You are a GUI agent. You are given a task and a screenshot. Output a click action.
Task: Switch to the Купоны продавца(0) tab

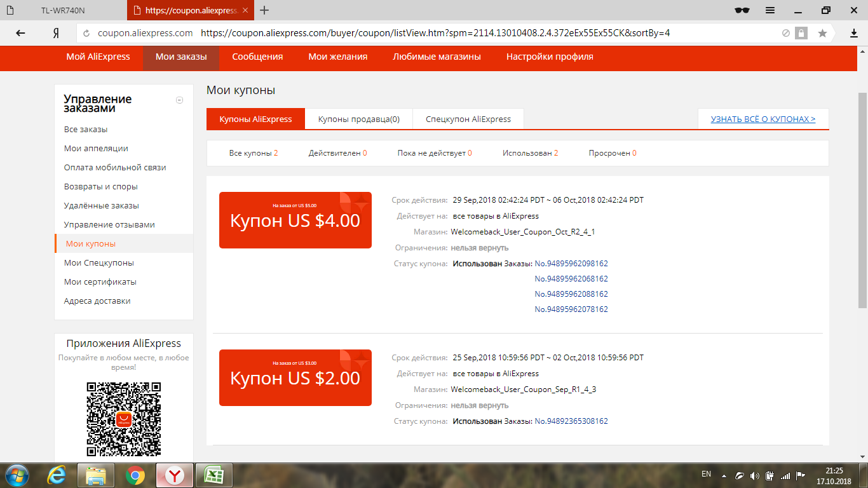[x=359, y=119]
